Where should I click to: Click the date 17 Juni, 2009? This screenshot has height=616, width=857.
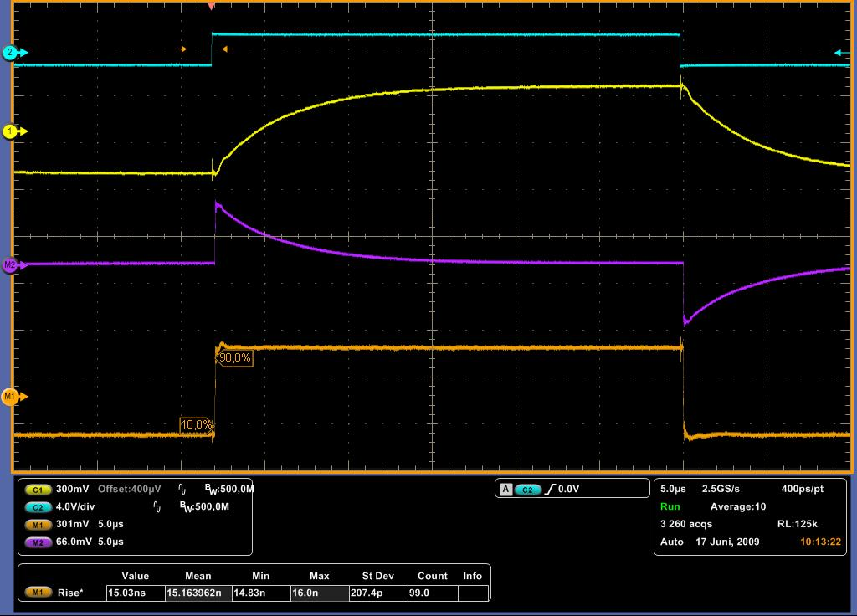coord(727,542)
